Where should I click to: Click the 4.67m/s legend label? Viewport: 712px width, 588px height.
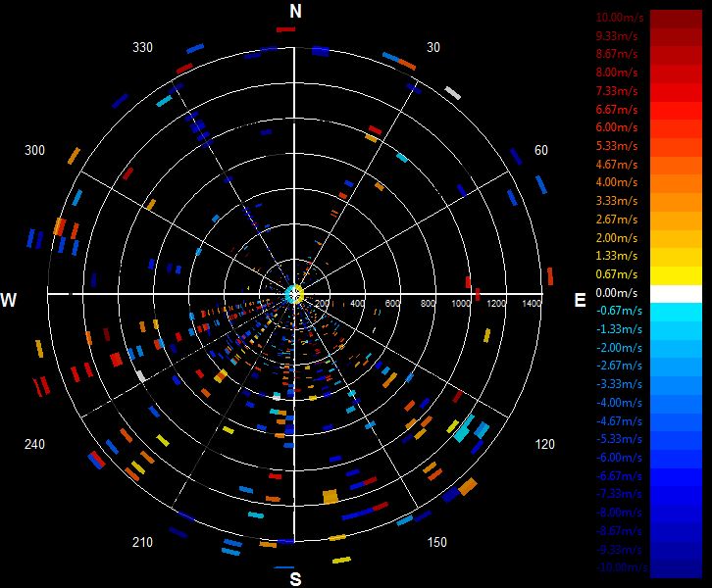617,165
